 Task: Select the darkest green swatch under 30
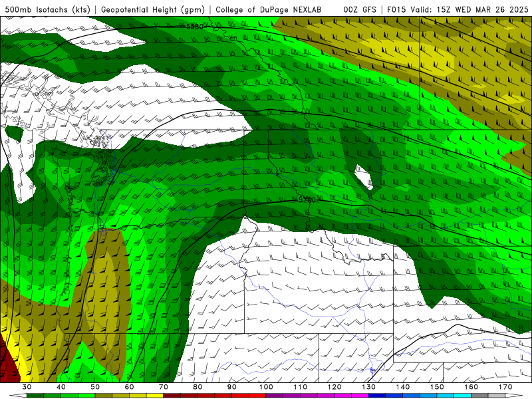(x=35, y=396)
